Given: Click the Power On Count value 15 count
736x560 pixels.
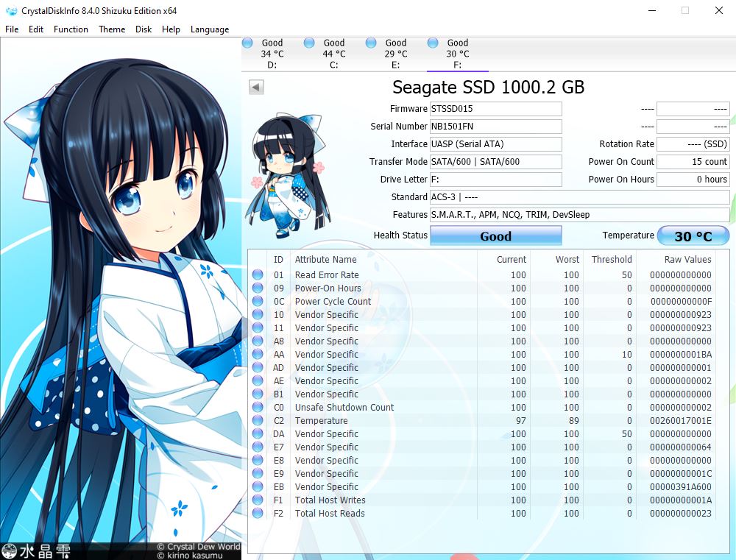Looking at the screenshot, I should point(693,161).
